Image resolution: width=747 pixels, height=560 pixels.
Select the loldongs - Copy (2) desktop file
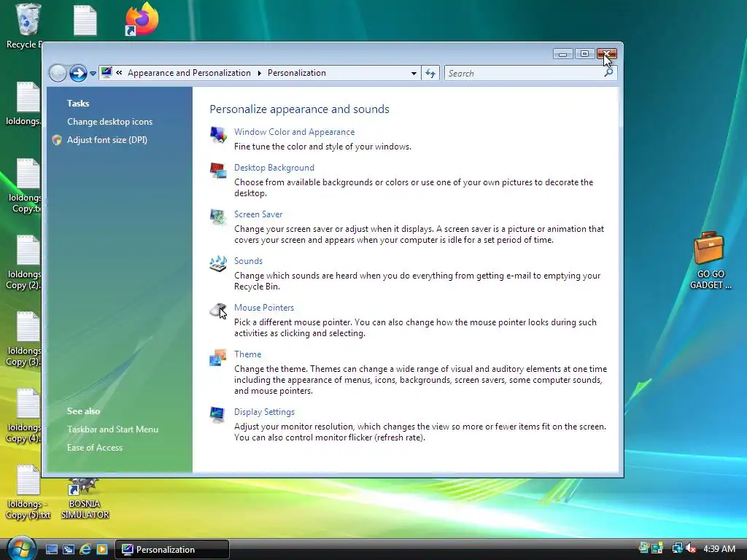23,262
